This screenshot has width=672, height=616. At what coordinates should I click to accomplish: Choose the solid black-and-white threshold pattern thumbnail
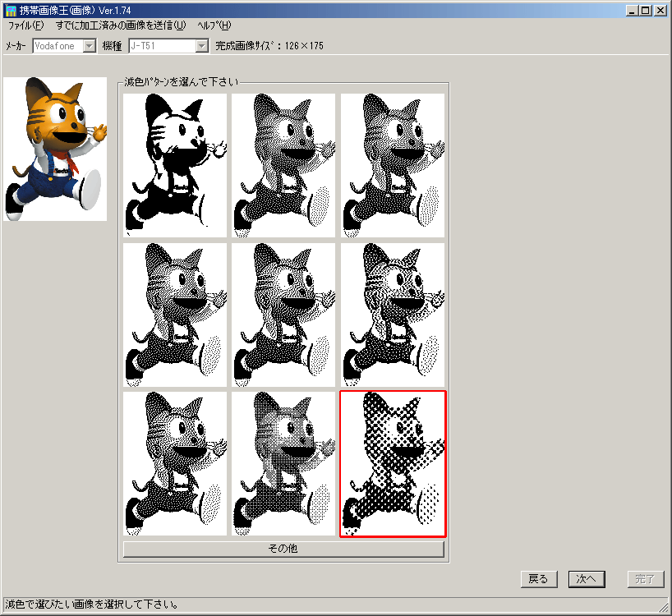click(175, 165)
